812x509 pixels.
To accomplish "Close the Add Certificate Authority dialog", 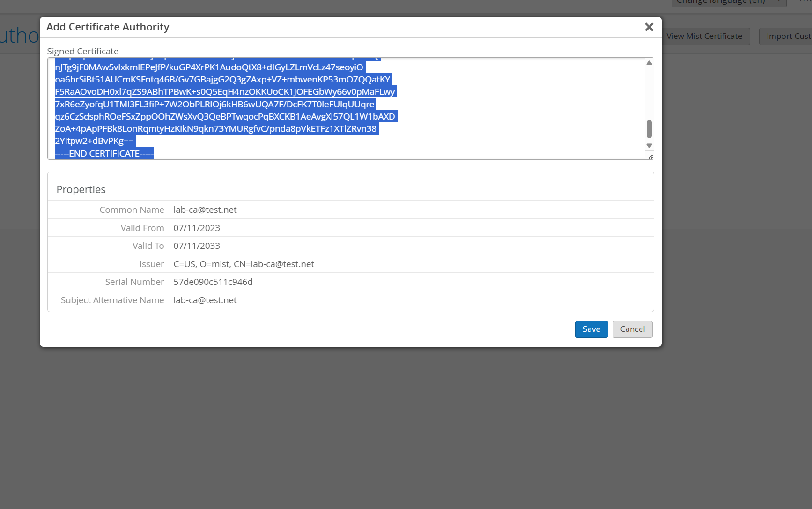I will [x=649, y=27].
